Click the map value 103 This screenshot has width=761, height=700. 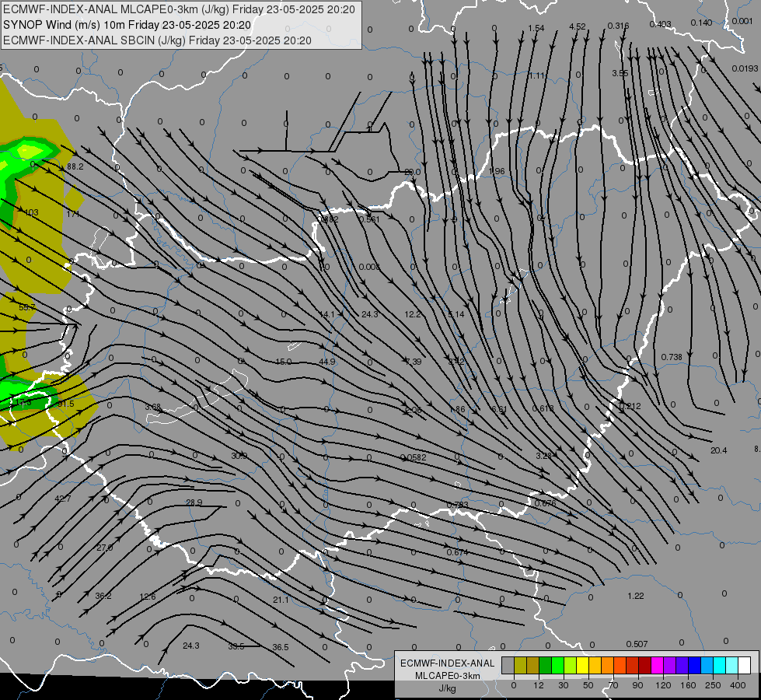(x=32, y=212)
